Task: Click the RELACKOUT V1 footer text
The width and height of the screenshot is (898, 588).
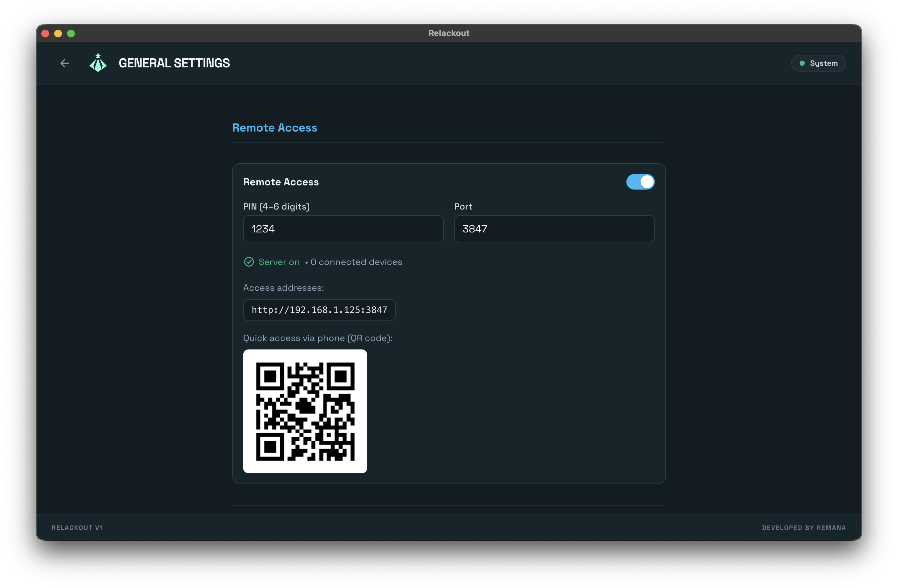Action: tap(77, 528)
